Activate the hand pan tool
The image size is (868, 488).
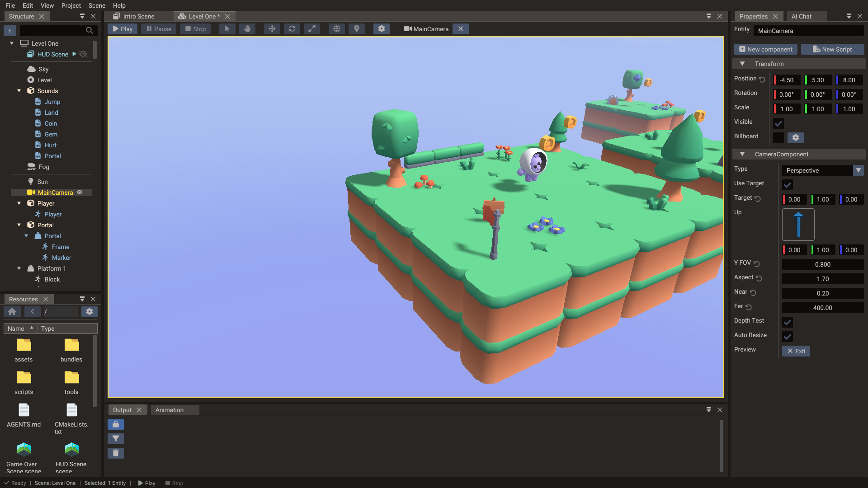point(247,29)
